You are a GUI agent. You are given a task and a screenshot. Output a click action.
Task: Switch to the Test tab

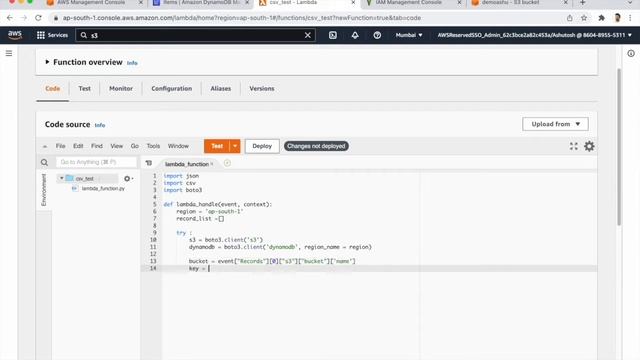pyautogui.click(x=84, y=89)
